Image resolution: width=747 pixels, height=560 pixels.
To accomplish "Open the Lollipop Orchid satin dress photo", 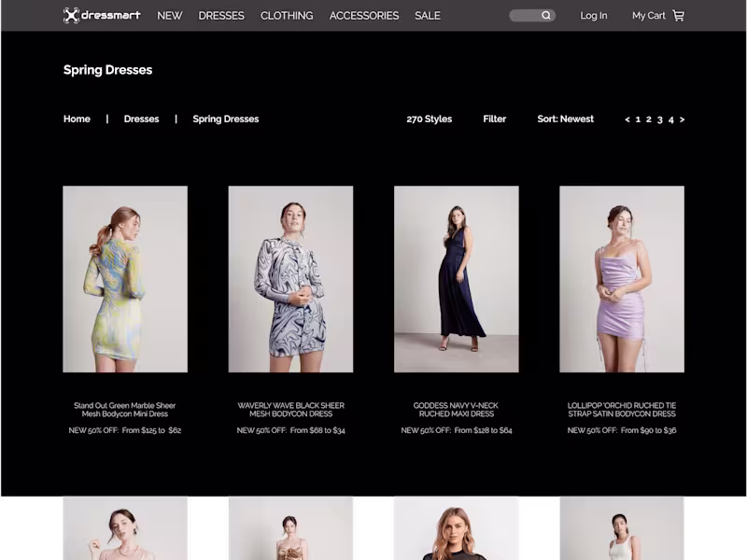I will click(x=622, y=279).
